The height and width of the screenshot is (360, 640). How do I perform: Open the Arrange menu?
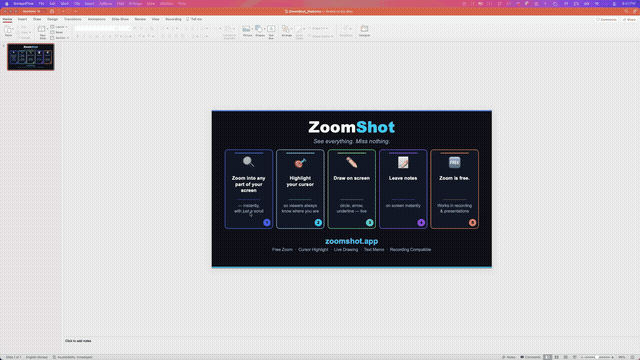tap(287, 31)
